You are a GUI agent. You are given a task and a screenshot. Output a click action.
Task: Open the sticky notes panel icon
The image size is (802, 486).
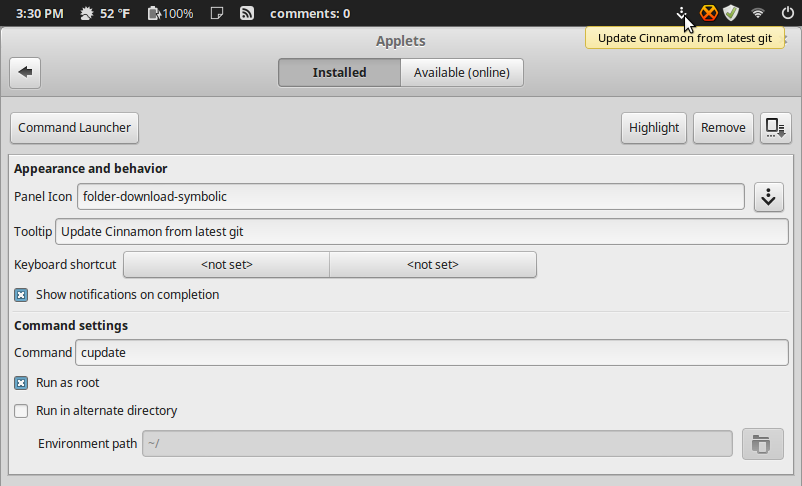(x=217, y=13)
